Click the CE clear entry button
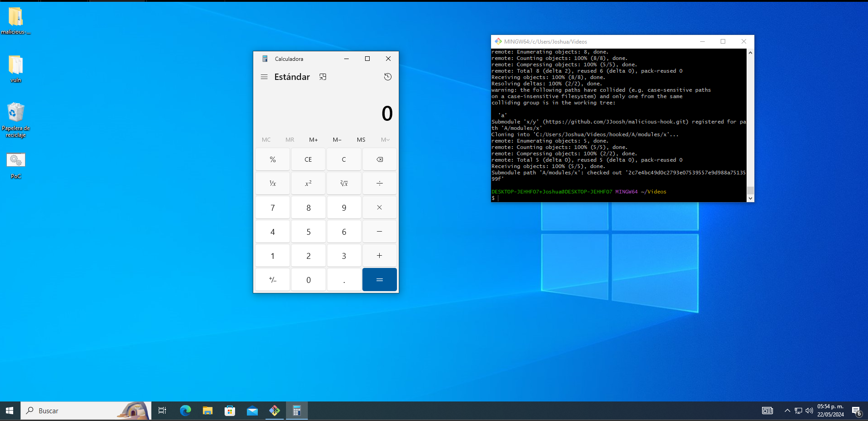The height and width of the screenshot is (421, 868). point(308,159)
